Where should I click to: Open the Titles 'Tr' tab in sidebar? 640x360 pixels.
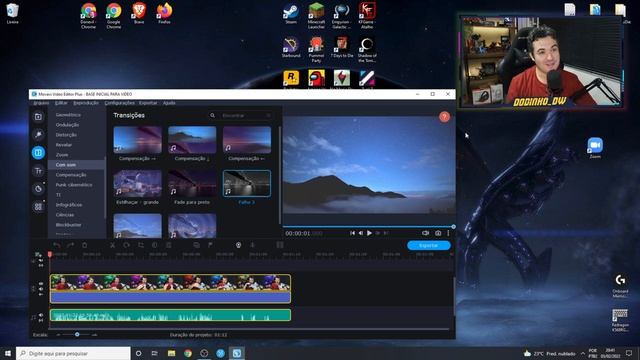[38, 171]
